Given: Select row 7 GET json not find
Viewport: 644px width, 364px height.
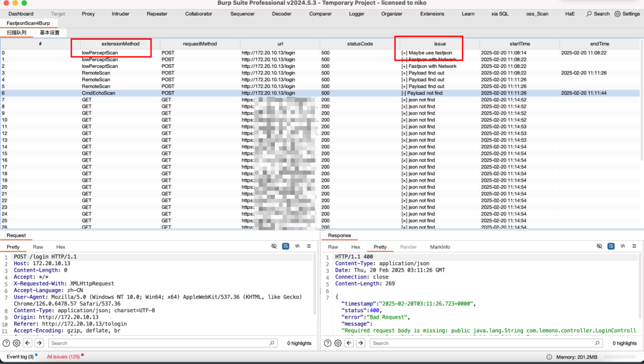Looking at the screenshot, I should point(320,99).
